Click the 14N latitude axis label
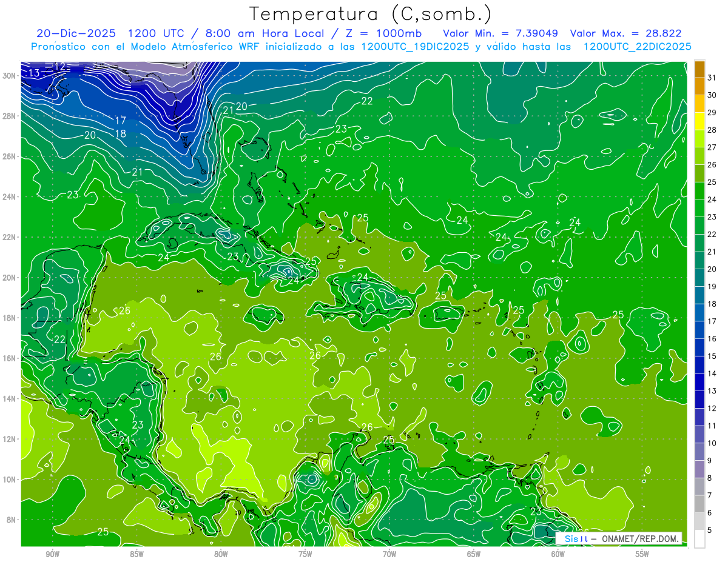The height and width of the screenshot is (562, 728). coord(8,399)
